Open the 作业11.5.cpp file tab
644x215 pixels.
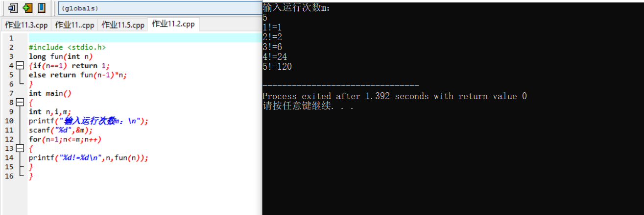123,25
